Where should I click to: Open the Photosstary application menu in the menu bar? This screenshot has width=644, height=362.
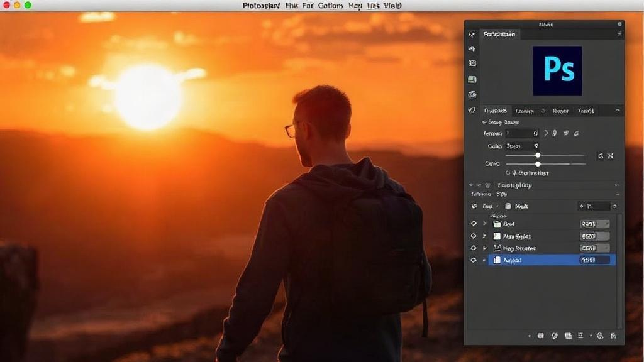tap(261, 6)
